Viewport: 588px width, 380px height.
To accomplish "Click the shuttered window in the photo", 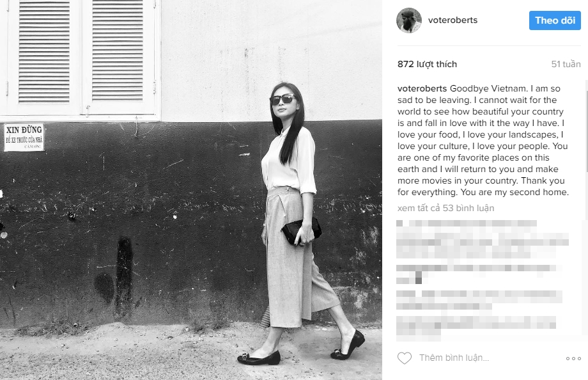I will [81, 58].
